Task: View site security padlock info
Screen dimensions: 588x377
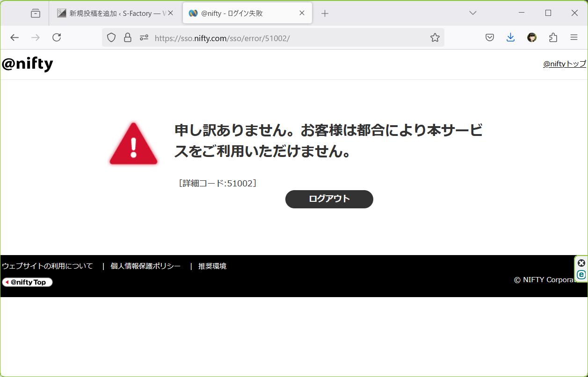Action: [127, 38]
